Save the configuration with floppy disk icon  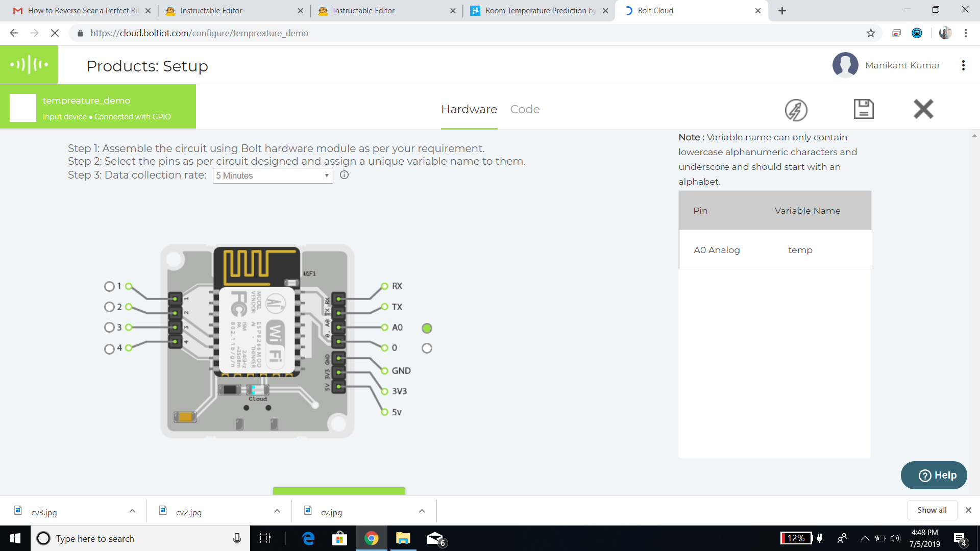[864, 109]
